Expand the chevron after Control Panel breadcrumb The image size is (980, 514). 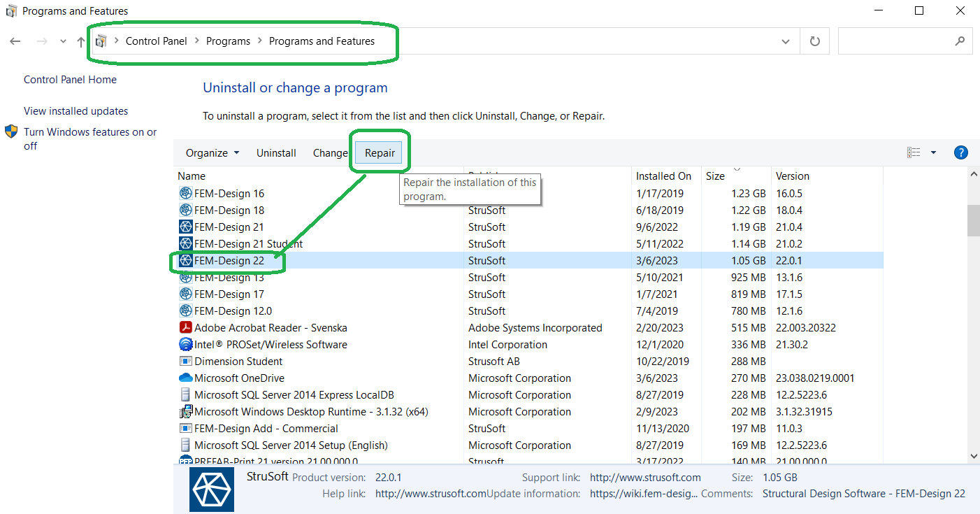point(197,41)
